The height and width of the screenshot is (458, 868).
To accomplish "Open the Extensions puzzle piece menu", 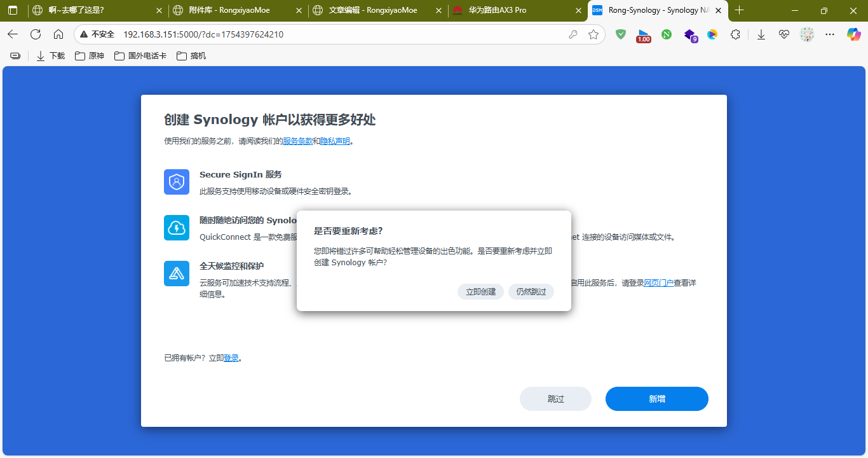I will tap(735, 34).
